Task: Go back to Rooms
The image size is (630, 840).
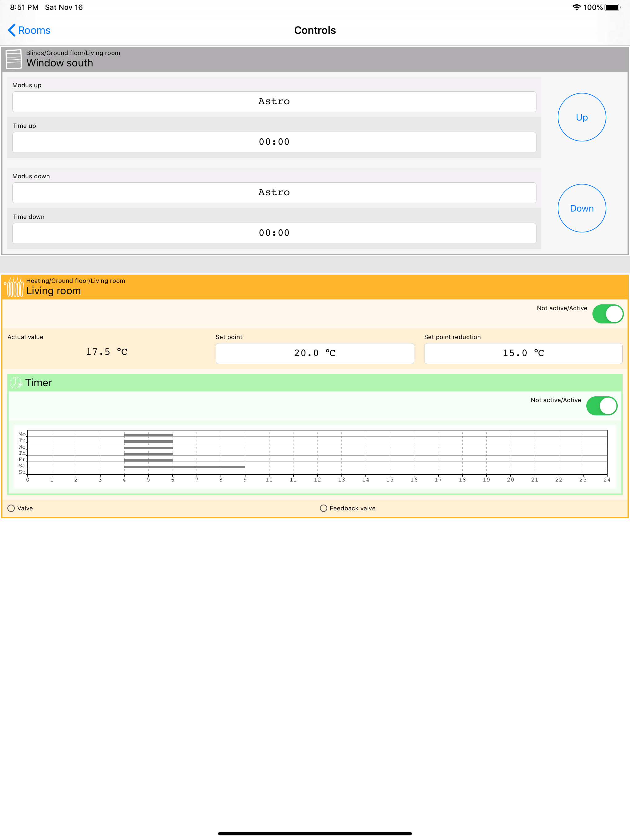Action: pos(29,30)
